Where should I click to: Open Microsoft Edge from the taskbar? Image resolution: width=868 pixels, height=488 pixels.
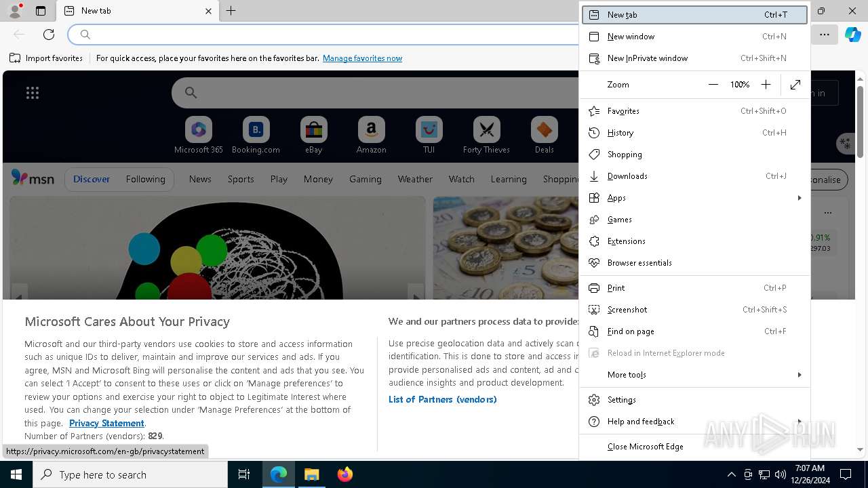[279, 474]
